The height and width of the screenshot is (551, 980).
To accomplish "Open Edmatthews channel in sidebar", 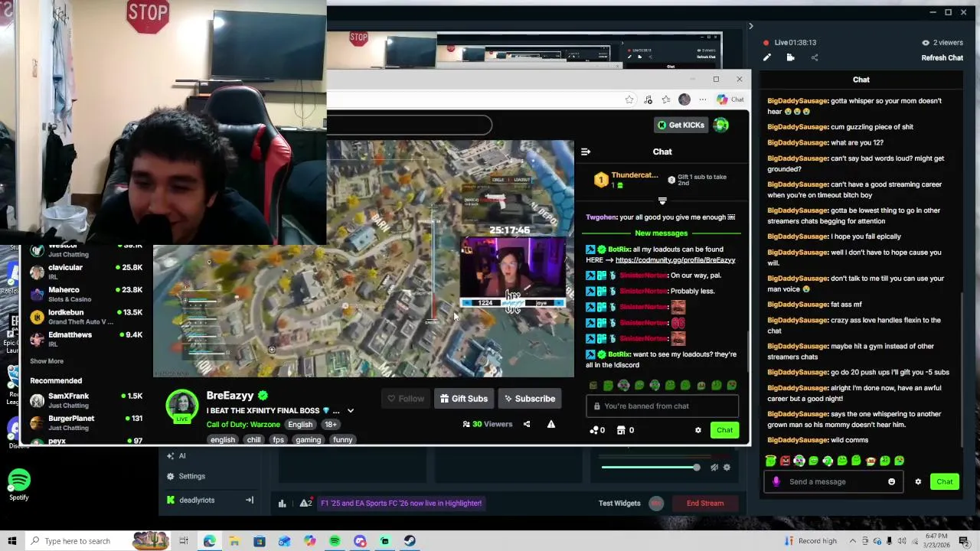I will click(86, 339).
